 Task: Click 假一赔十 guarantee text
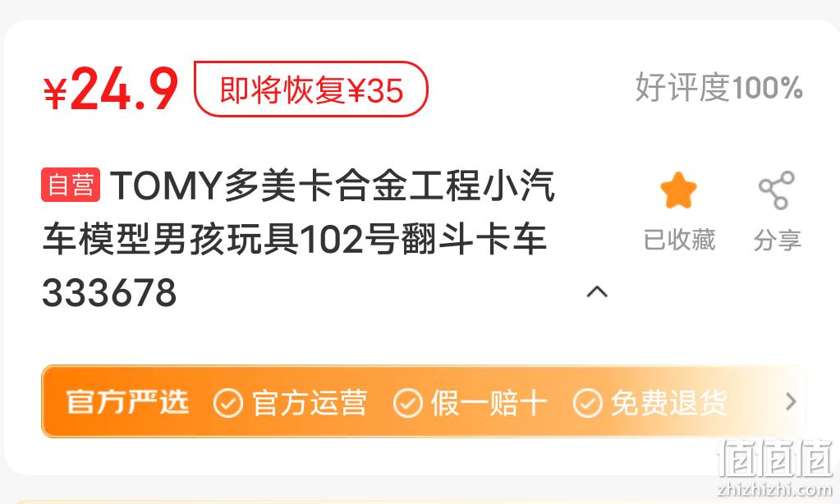[489, 403]
